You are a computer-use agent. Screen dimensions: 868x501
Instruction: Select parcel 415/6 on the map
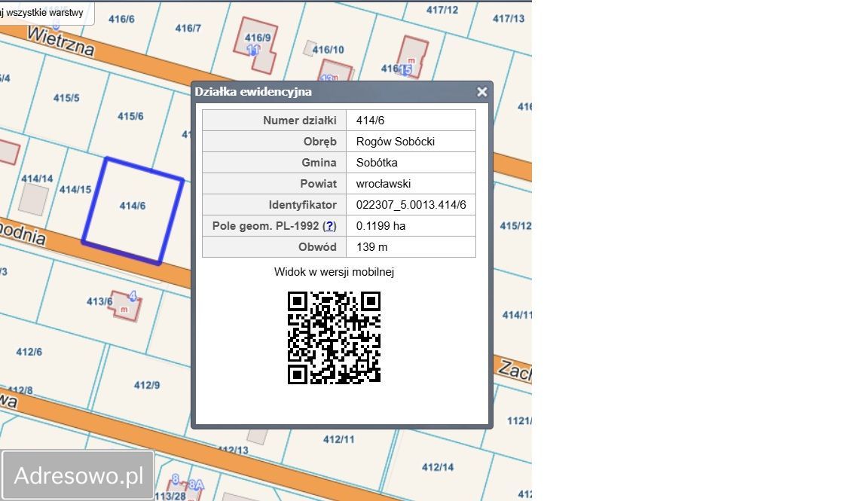[x=130, y=116]
